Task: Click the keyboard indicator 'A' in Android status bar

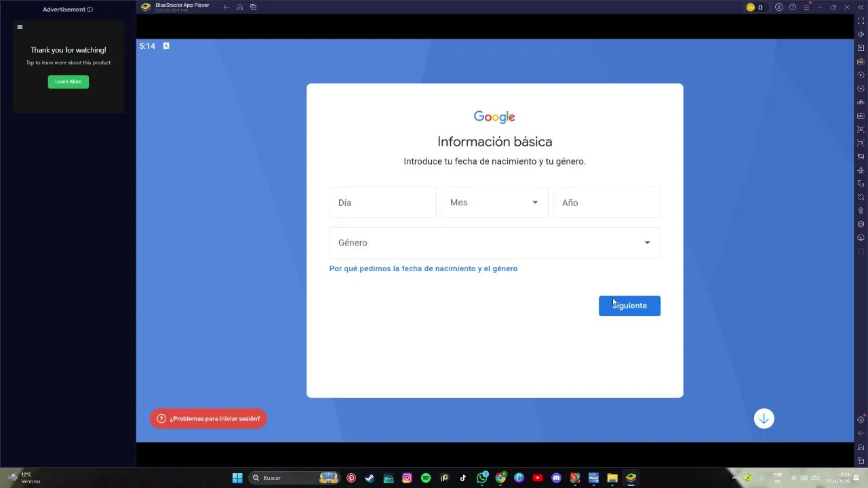Action: click(x=166, y=46)
